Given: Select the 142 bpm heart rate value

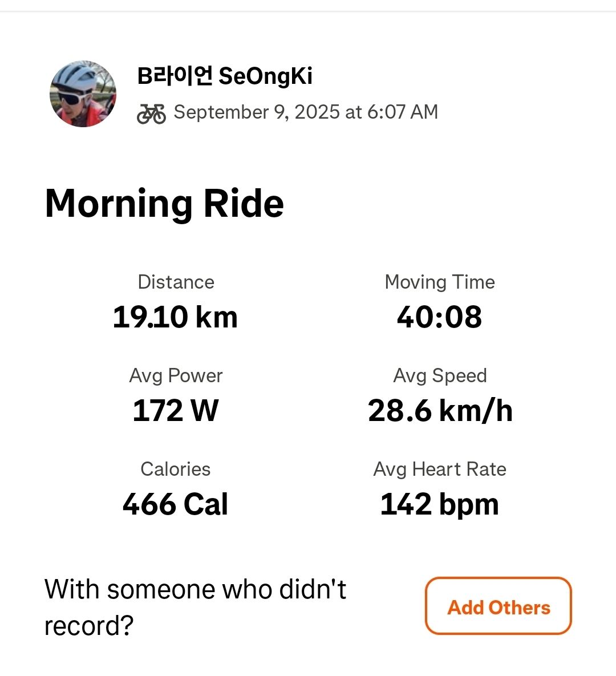Looking at the screenshot, I should tap(439, 504).
